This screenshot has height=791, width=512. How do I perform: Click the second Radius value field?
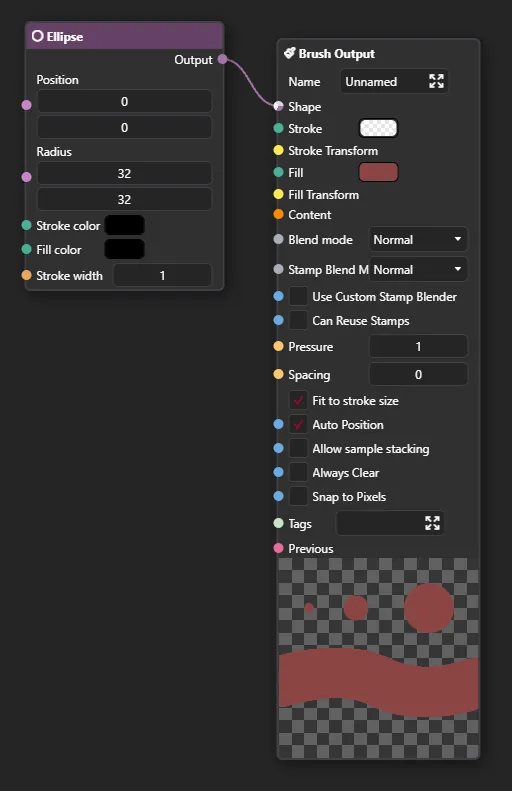click(124, 199)
